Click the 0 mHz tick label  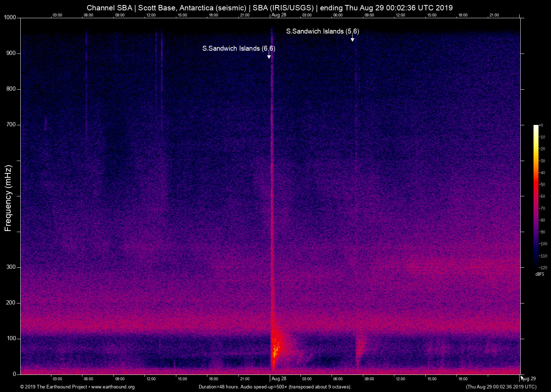click(14, 374)
